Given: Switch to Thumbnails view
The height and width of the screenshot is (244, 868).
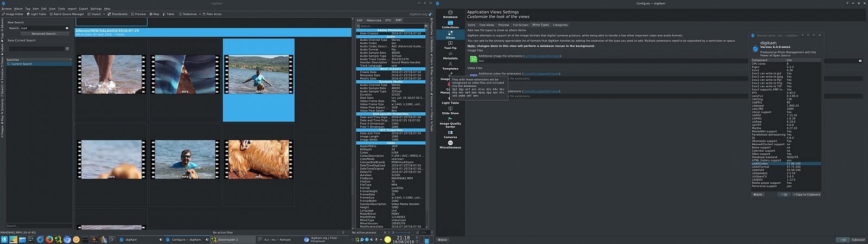Looking at the screenshot, I should pyautogui.click(x=118, y=14).
